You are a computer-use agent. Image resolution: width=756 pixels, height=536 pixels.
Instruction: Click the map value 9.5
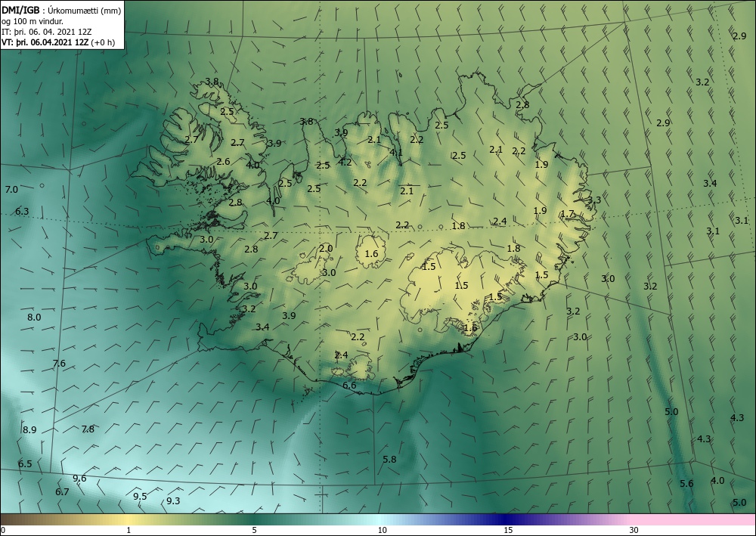(140, 496)
